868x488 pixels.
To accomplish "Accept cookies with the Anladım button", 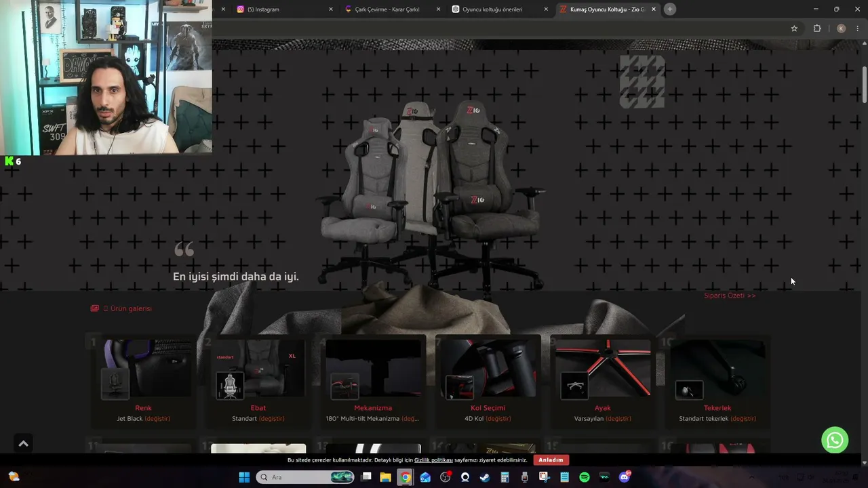I will pos(551,460).
